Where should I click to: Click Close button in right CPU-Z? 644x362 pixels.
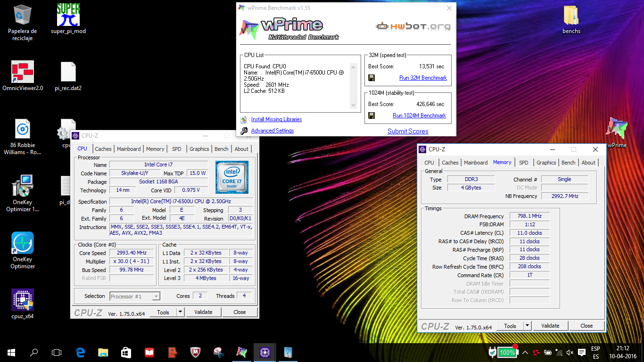586,326
